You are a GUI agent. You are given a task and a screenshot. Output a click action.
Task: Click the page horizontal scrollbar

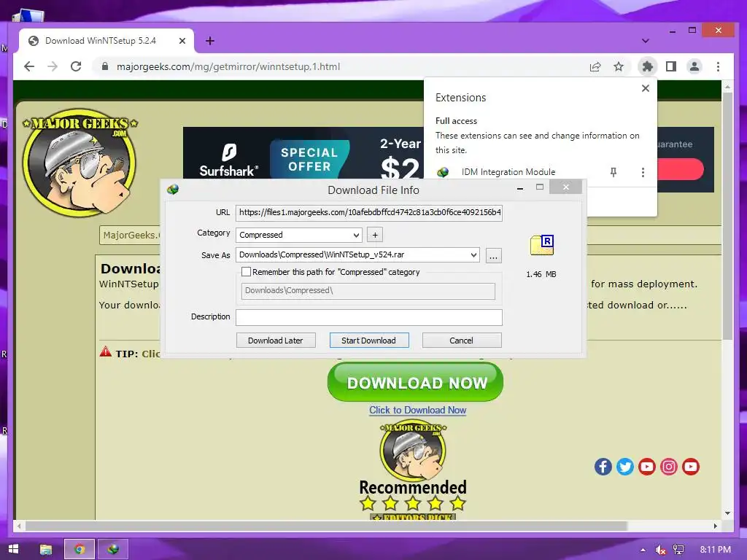(x=326, y=526)
